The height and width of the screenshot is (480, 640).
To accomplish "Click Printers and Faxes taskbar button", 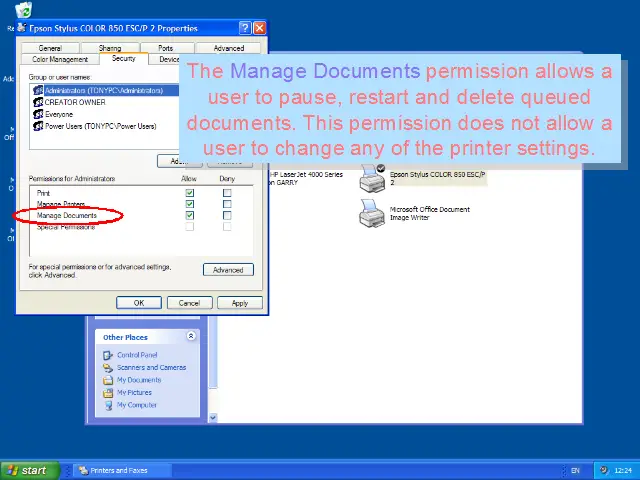I will pos(122,470).
